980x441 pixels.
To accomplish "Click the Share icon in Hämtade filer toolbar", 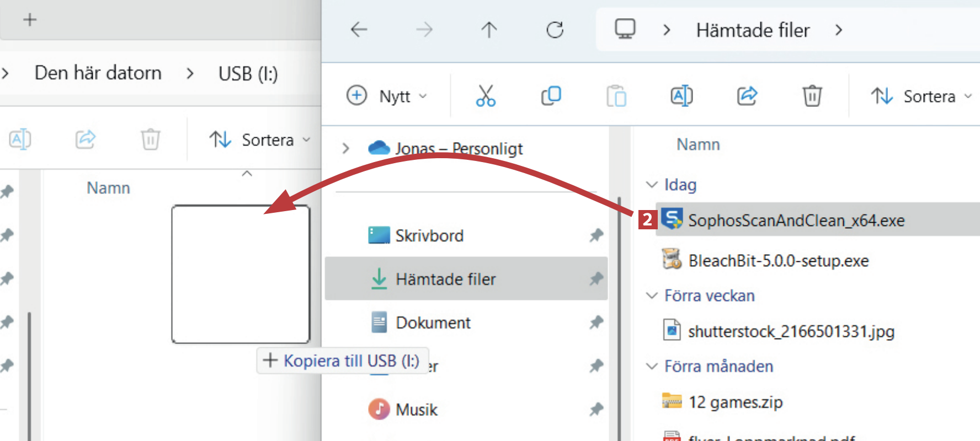I will pyautogui.click(x=747, y=96).
